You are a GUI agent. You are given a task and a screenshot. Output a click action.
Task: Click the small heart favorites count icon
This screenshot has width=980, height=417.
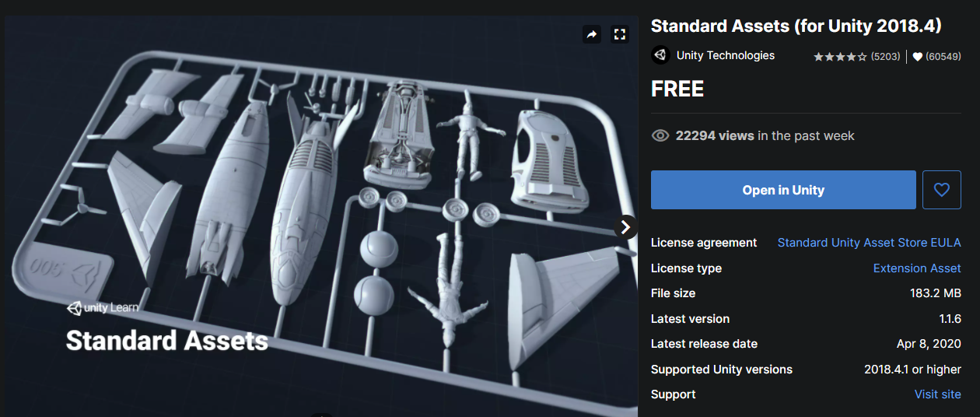coord(917,57)
